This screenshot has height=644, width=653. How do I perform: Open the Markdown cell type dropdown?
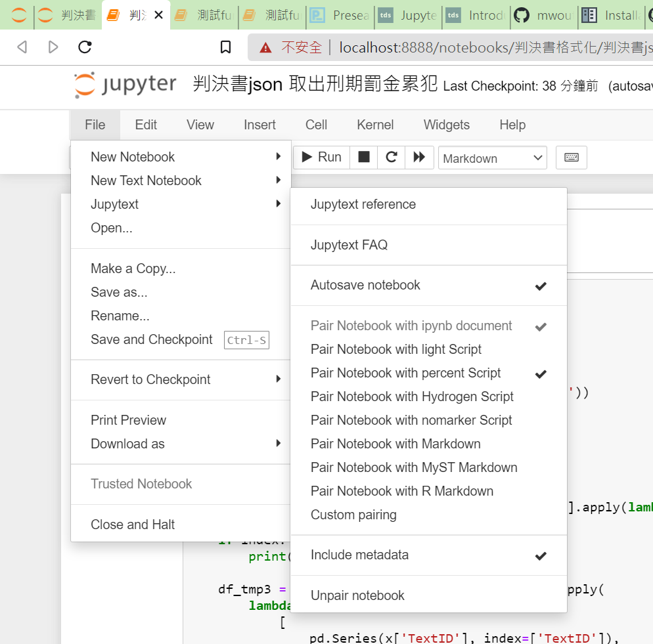493,158
